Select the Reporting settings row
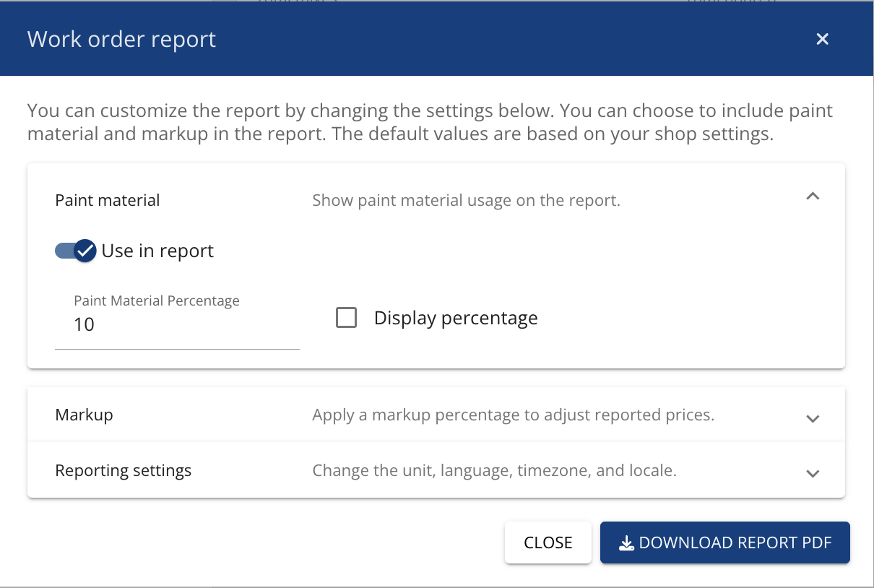 tap(433, 470)
